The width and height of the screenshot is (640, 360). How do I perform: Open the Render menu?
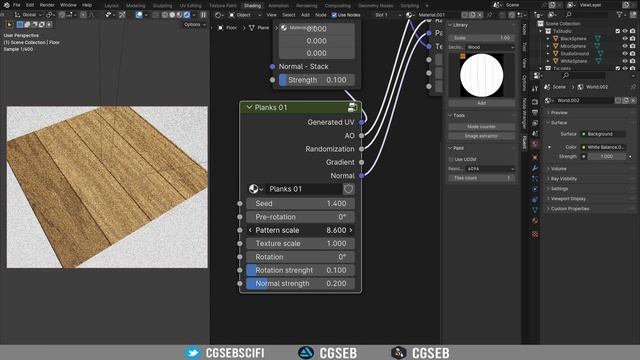pyautogui.click(x=47, y=5)
